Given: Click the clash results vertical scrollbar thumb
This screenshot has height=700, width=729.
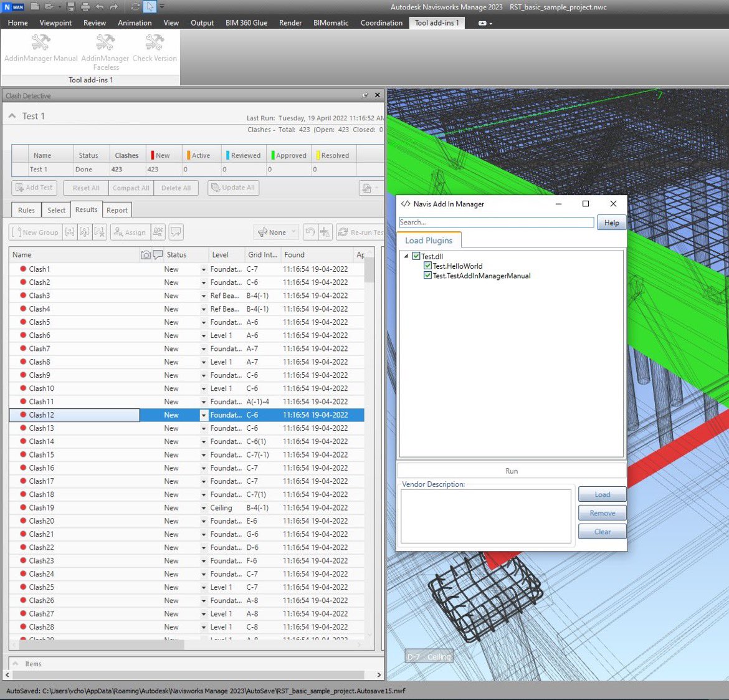Looking at the screenshot, I should click(x=369, y=270).
